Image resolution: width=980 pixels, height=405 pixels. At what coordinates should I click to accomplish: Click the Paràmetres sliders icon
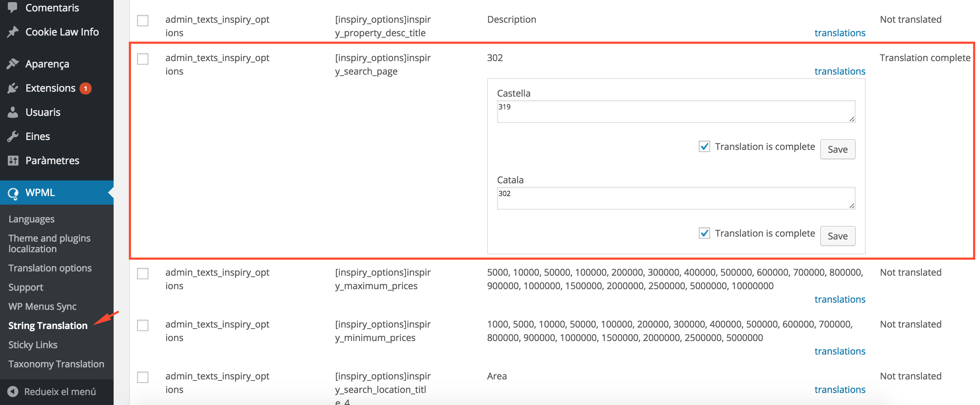(12, 161)
